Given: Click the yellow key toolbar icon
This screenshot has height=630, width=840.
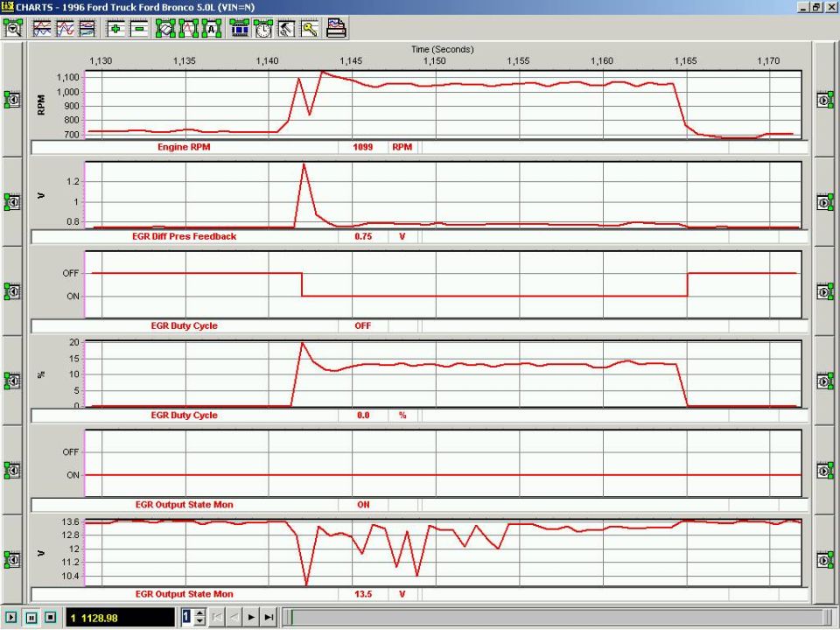Looking at the screenshot, I should point(310,28).
